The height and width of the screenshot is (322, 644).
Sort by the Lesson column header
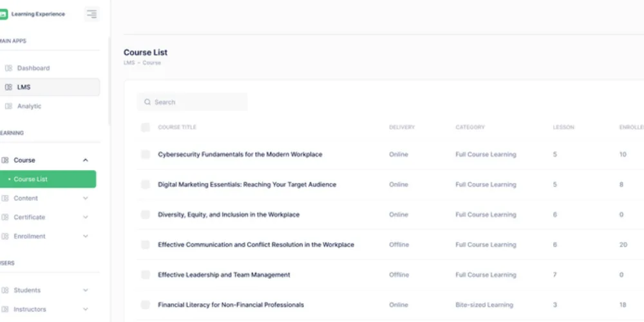coord(563,128)
